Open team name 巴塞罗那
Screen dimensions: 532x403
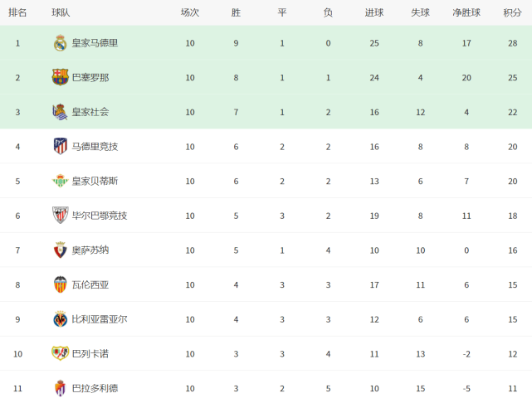point(90,78)
